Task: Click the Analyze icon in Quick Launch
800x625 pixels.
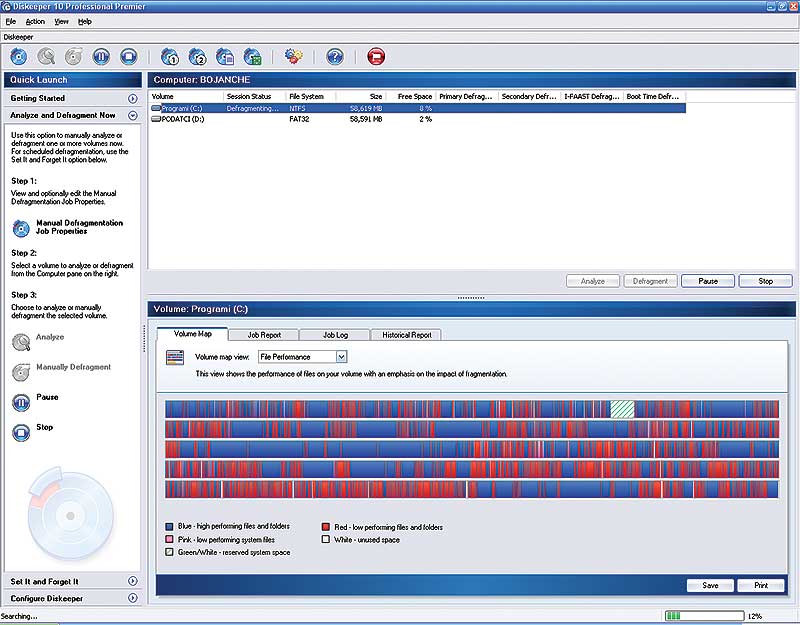Action: point(21,342)
